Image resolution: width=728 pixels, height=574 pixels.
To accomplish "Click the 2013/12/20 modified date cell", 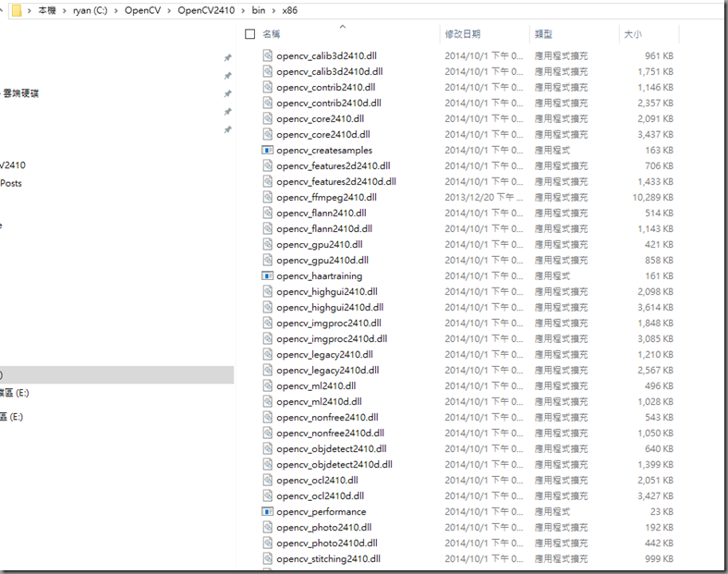I will [484, 198].
